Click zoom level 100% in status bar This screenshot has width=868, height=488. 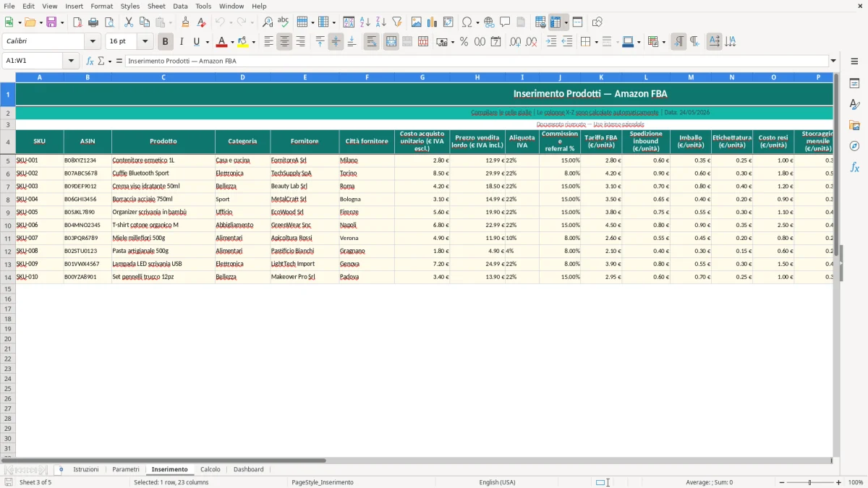[x=856, y=482]
